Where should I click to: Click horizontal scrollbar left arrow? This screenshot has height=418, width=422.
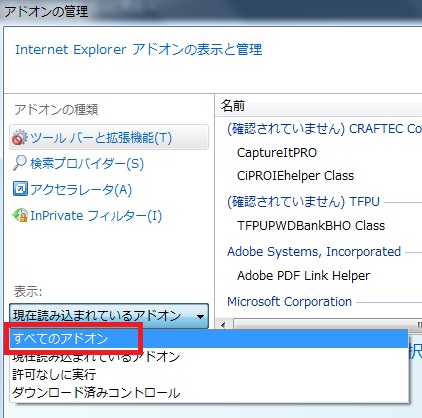point(223,324)
